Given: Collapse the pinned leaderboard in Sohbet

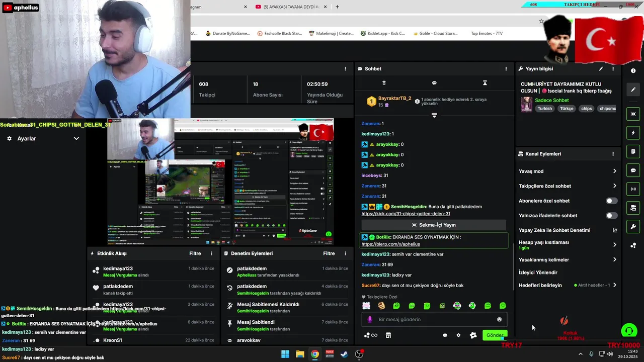Looking at the screenshot, I should [434, 115].
